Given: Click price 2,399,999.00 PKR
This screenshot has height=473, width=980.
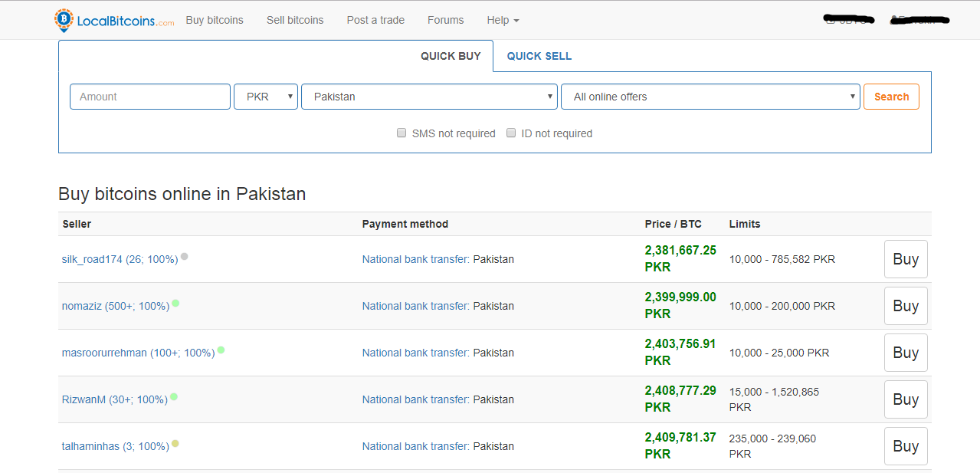Looking at the screenshot, I should point(680,305).
